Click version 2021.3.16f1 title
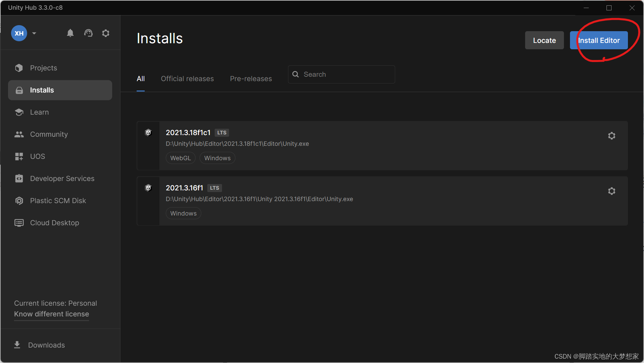Screen dimensions: 644x363 (x=184, y=188)
